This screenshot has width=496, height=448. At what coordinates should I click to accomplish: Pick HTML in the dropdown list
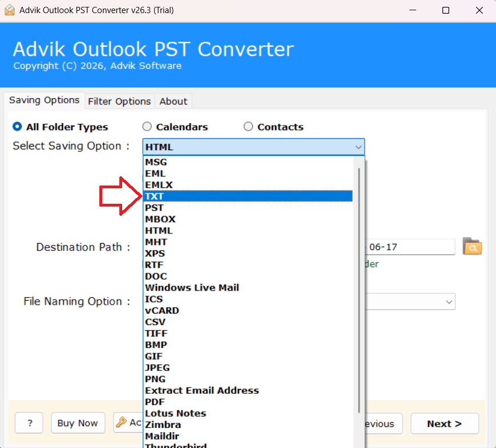pyautogui.click(x=248, y=231)
